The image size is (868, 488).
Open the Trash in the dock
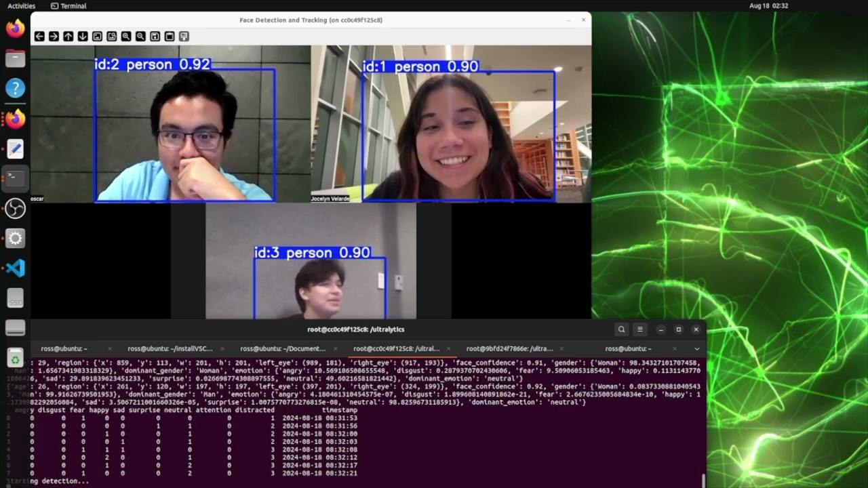point(15,359)
